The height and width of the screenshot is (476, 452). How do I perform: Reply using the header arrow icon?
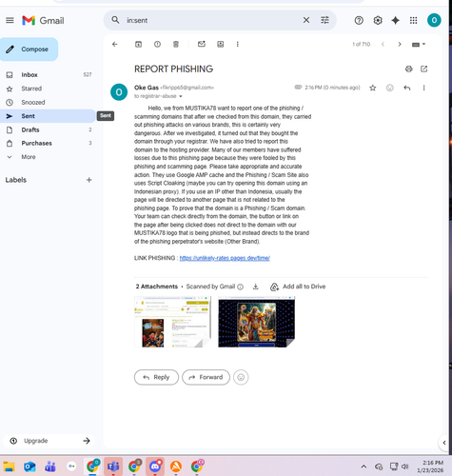407,88
